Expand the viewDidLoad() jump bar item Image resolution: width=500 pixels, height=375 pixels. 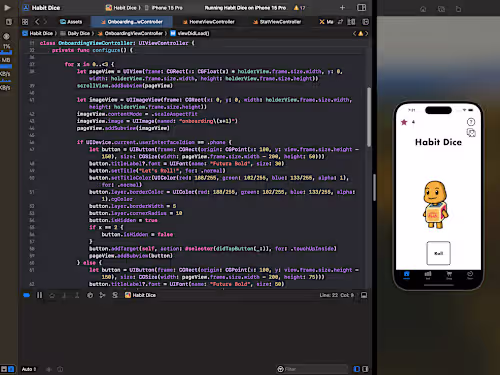190,33
